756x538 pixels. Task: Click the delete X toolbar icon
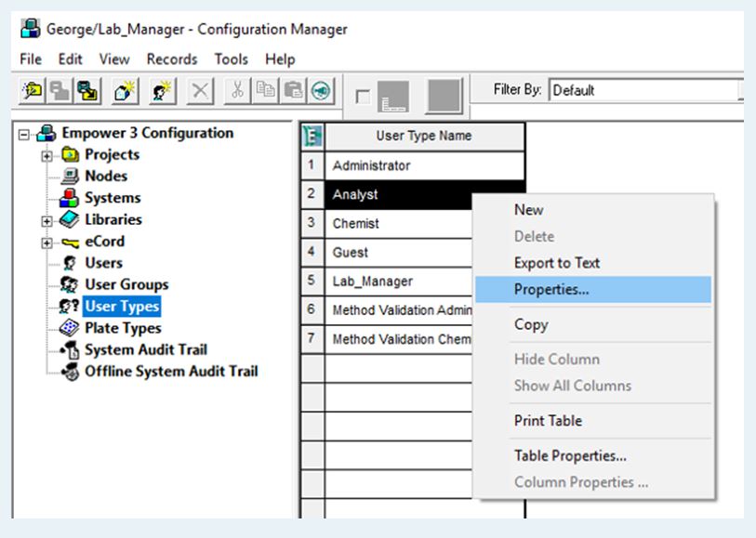(200, 90)
